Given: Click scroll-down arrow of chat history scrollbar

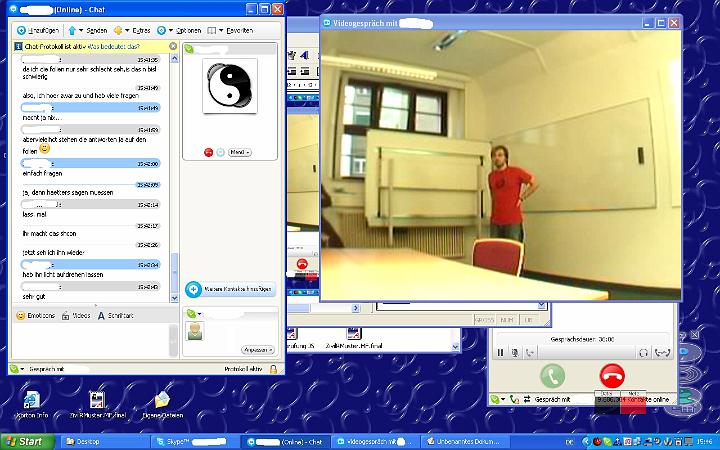Looking at the screenshot, I should click(x=174, y=298).
